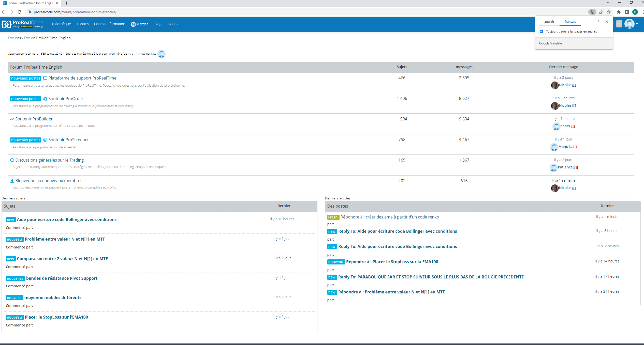Click the notification counter badge showing 0
Screen dimensions: 644x345
[x=619, y=24]
